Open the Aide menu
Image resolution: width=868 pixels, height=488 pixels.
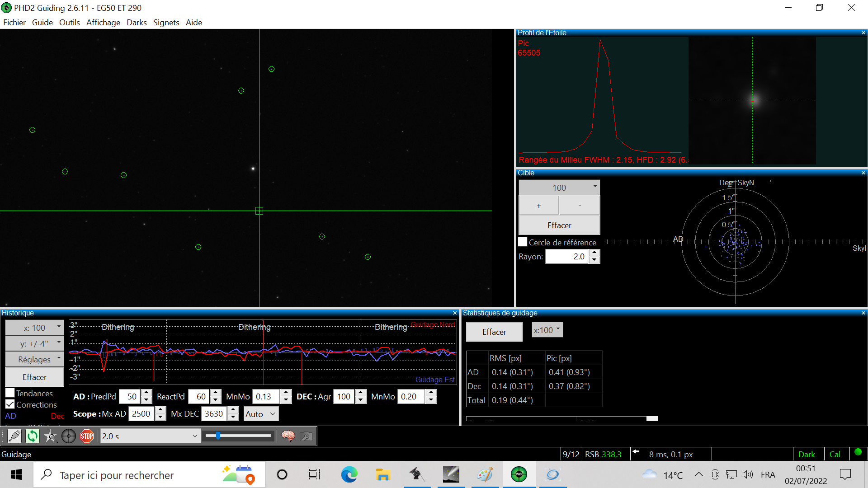194,23
